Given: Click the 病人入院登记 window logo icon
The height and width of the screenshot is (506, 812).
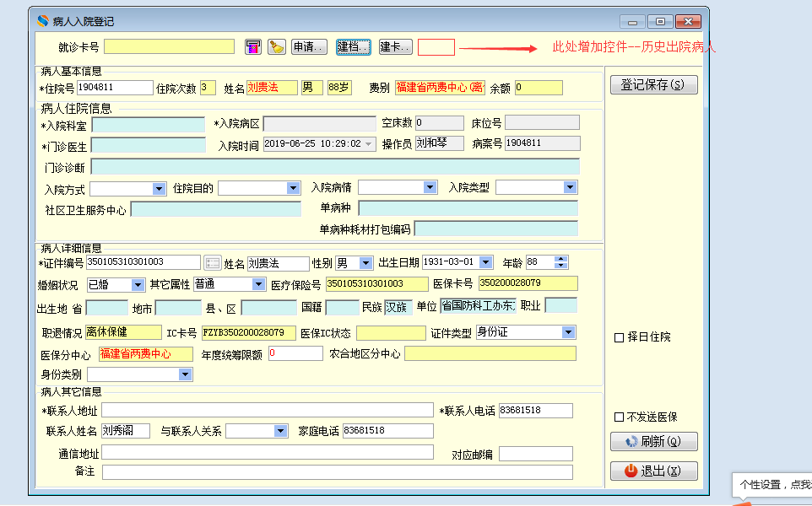Looking at the screenshot, I should [x=42, y=21].
